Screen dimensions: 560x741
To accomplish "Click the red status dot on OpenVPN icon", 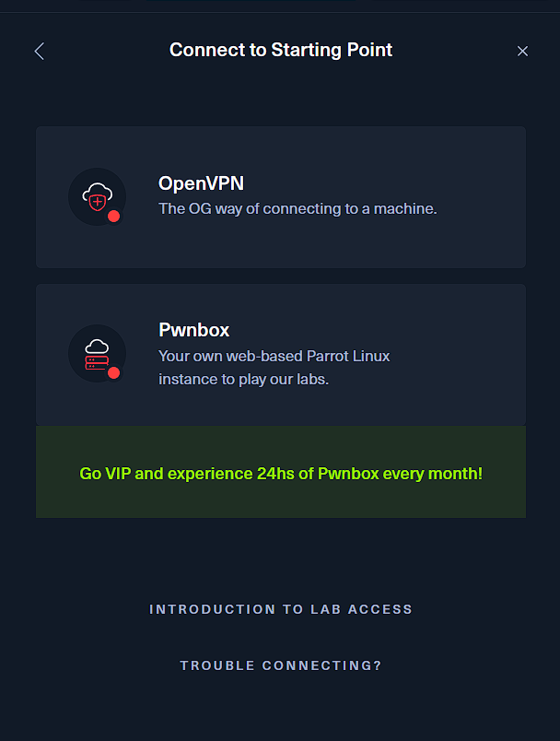I will tap(114, 217).
